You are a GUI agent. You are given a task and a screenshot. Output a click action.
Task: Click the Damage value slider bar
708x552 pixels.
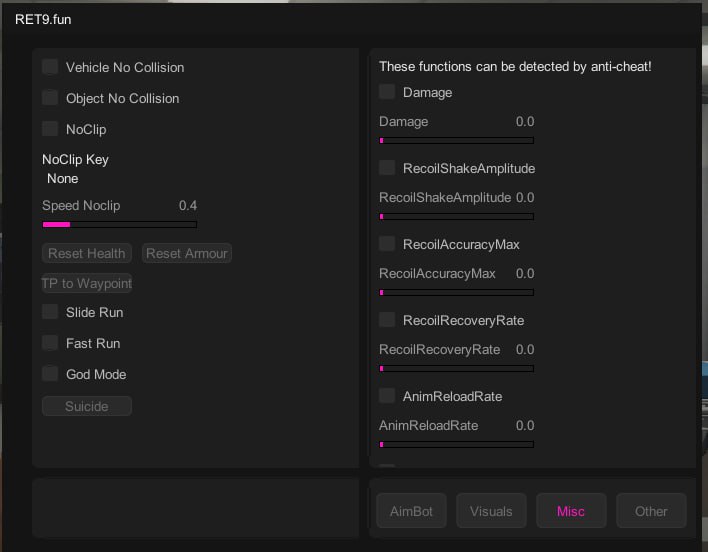coord(456,141)
